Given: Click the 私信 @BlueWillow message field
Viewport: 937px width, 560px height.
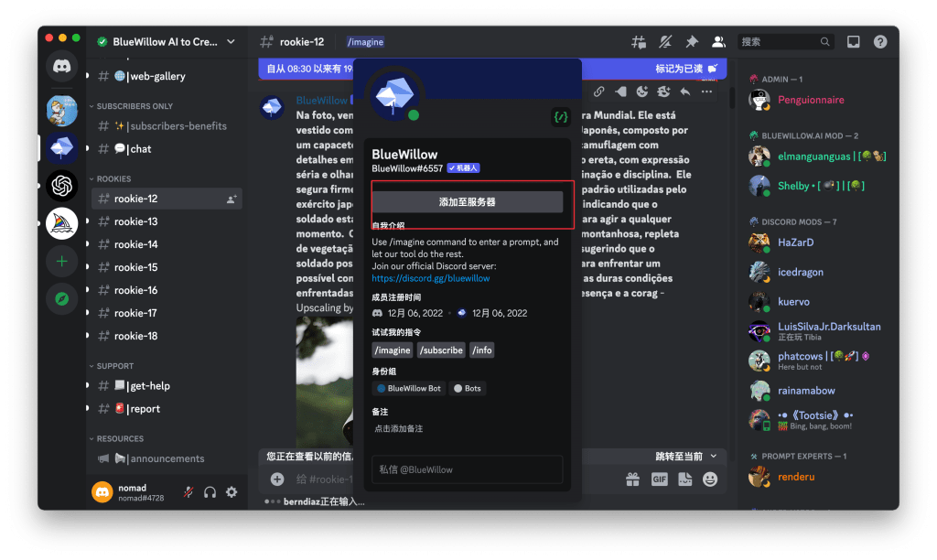Looking at the screenshot, I should [467, 469].
